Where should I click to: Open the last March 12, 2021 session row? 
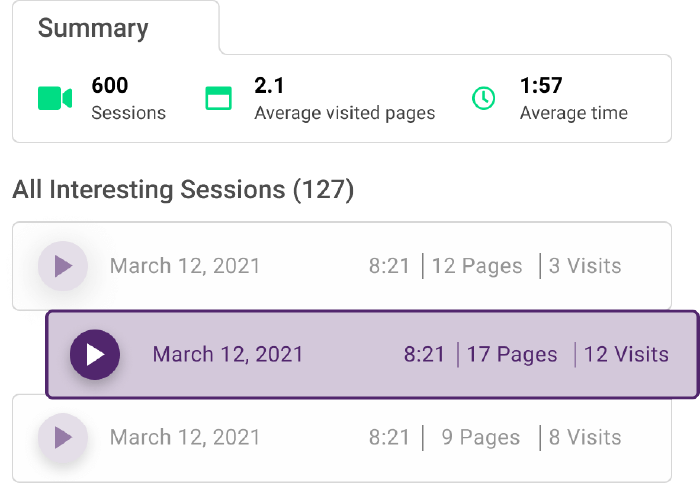342,438
